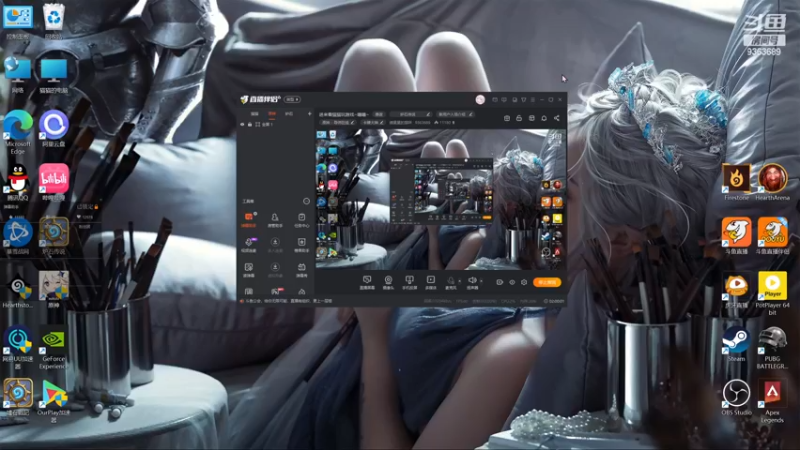800x450 pixels.
Task: Expand microphone options arrow
Action: (x=460, y=281)
